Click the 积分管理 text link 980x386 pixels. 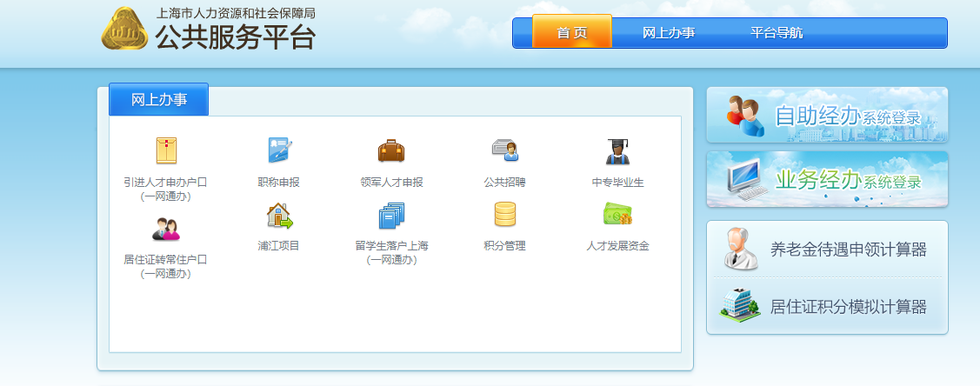coord(504,245)
